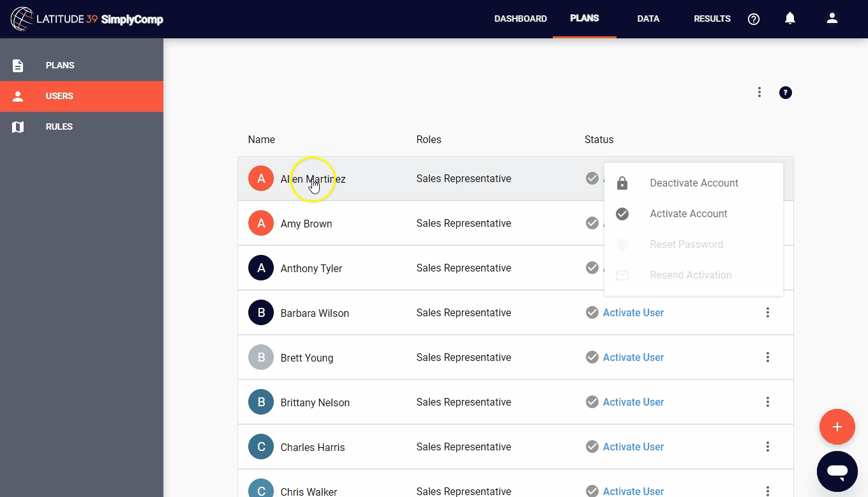Open Rules in the left sidebar
The image size is (868, 497).
(59, 126)
